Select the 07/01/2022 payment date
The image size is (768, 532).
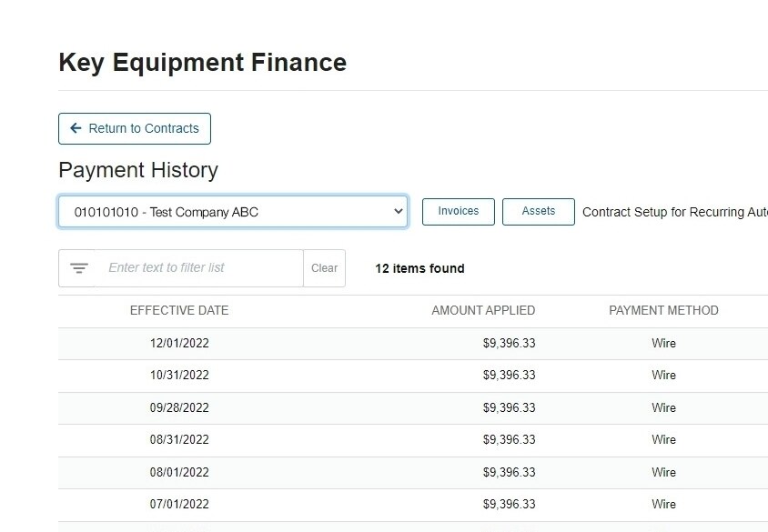pyautogui.click(x=179, y=505)
